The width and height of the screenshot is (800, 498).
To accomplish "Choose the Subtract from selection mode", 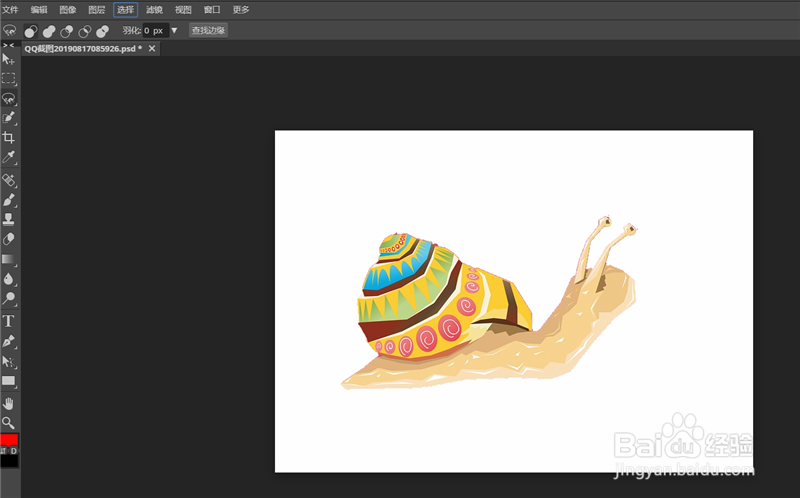I will [x=67, y=31].
